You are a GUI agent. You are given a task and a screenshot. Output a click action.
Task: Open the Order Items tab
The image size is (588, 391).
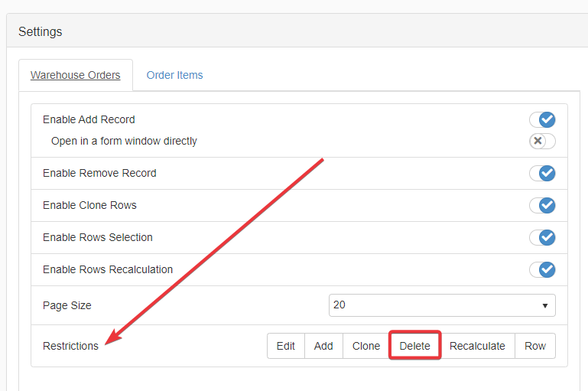(x=174, y=75)
